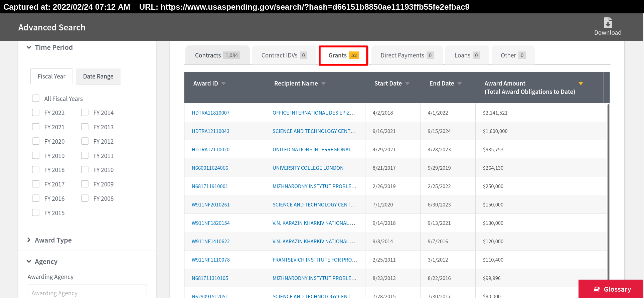Check the FY 2008 checkbox
This screenshot has width=644, height=298.
coord(85,198)
